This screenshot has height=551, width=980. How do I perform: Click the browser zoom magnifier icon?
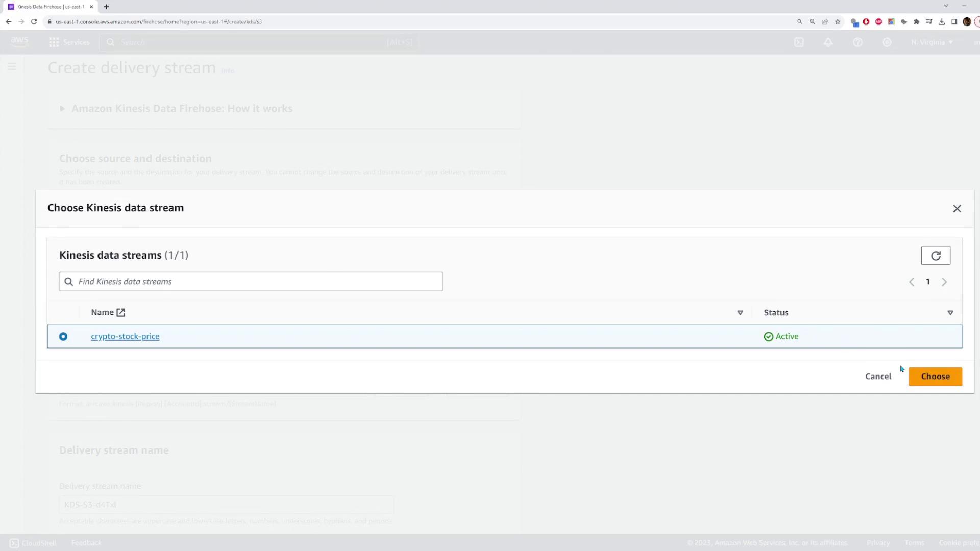812,22
